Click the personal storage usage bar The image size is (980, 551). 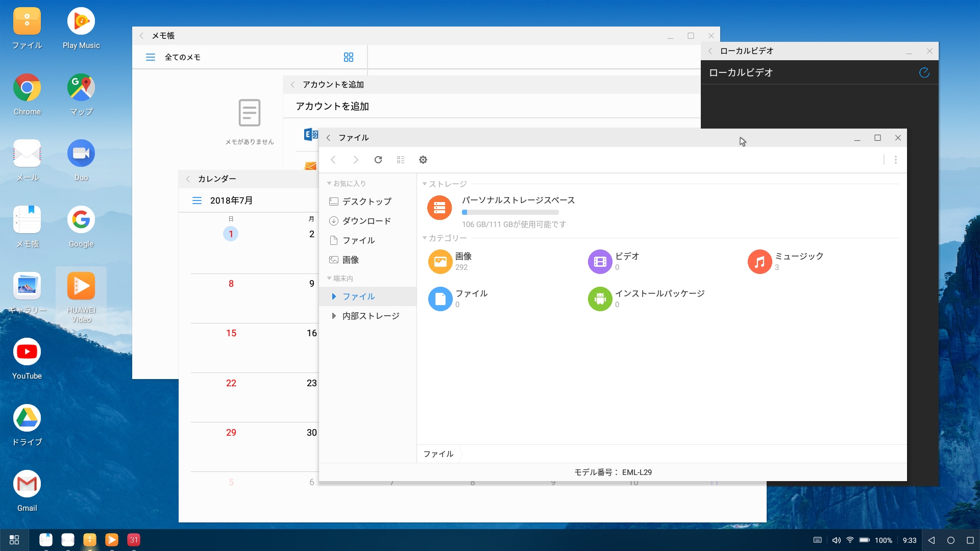(x=510, y=212)
